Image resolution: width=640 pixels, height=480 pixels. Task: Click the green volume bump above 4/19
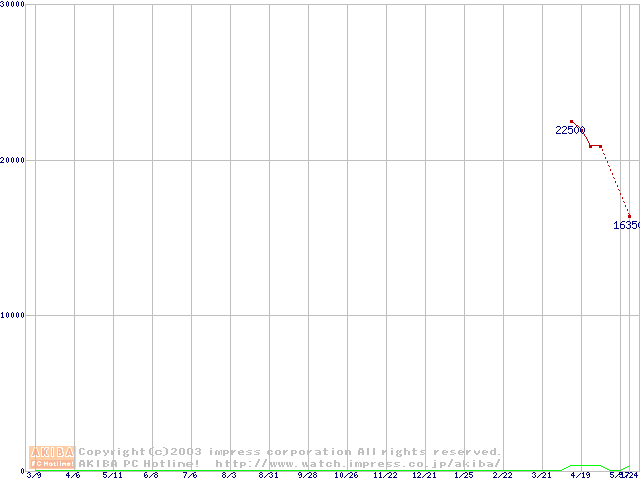585,466
